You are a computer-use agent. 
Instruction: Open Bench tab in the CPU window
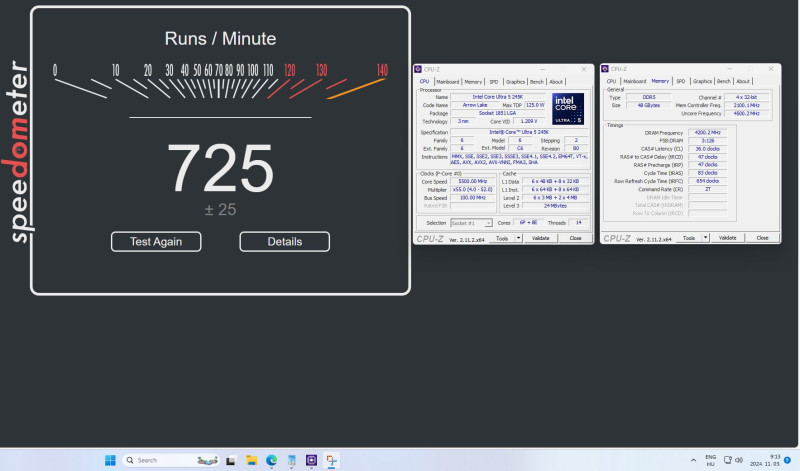pos(537,82)
